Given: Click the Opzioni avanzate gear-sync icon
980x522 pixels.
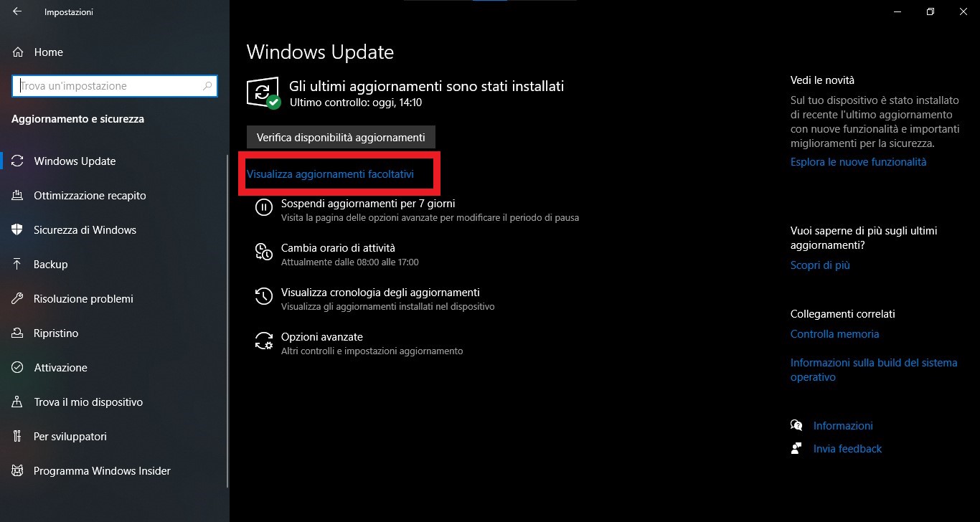Looking at the screenshot, I should click(264, 341).
